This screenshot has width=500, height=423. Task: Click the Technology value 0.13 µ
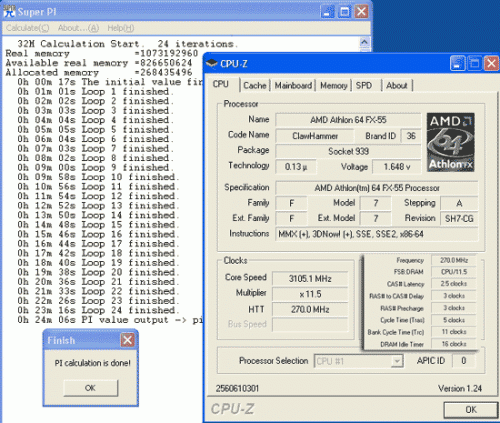(296, 167)
